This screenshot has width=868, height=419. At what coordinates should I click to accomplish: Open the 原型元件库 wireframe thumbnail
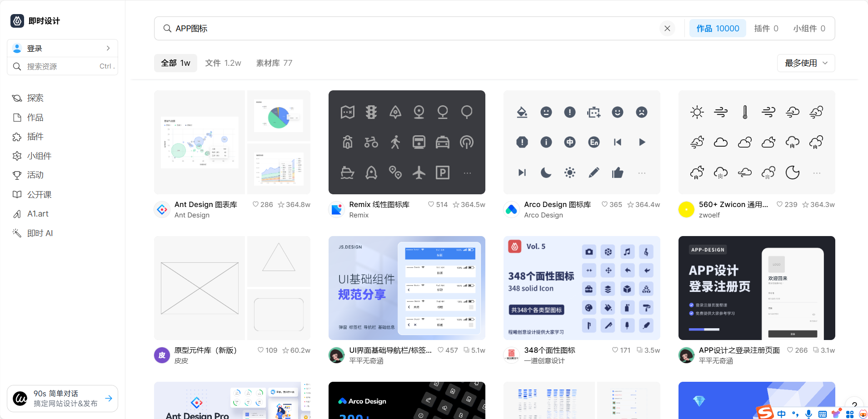tap(232, 288)
